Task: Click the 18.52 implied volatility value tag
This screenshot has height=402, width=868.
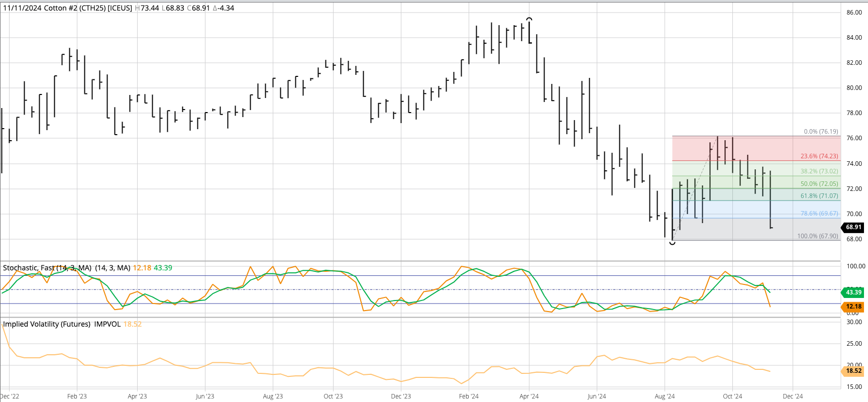Action: pos(853,371)
